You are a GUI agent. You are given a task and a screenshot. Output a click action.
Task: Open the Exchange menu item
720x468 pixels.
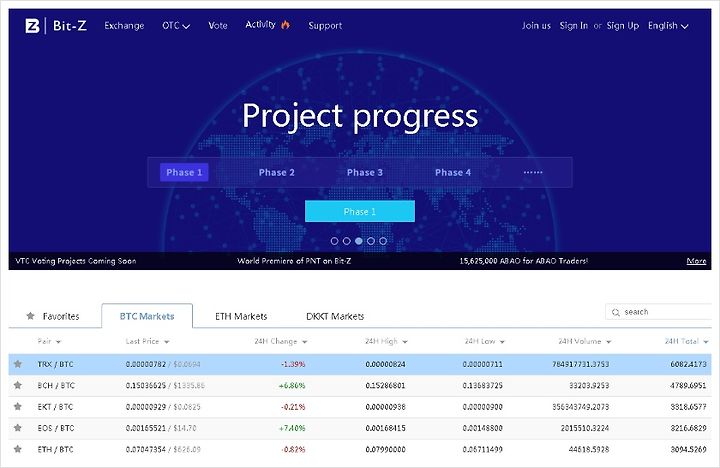pos(124,26)
